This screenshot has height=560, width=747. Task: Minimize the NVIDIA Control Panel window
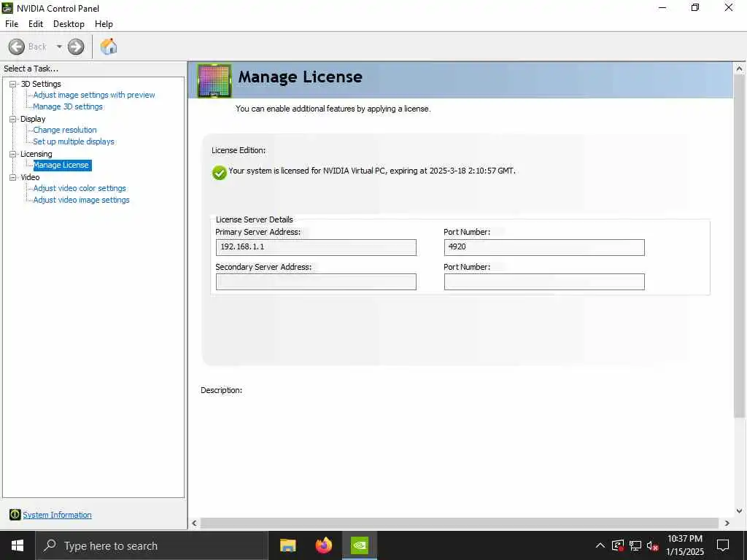pos(662,7)
